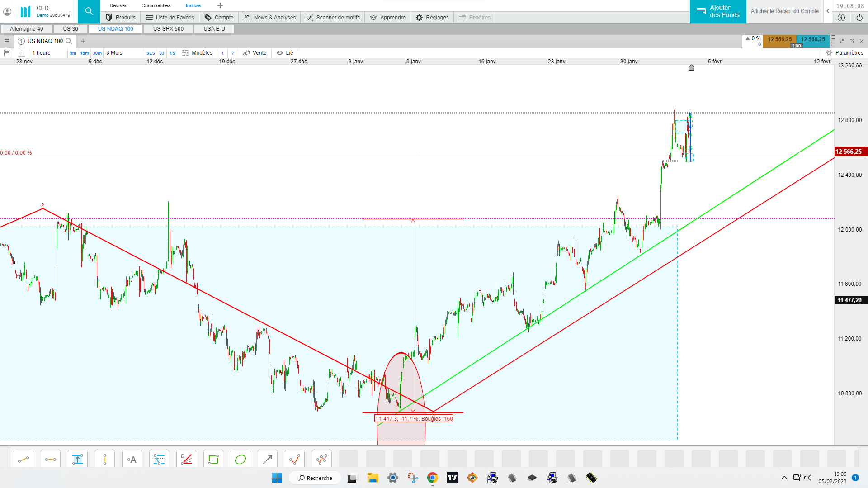Click the 12 566,25 sell price box
The height and width of the screenshot is (488, 868).
pyautogui.click(x=779, y=40)
